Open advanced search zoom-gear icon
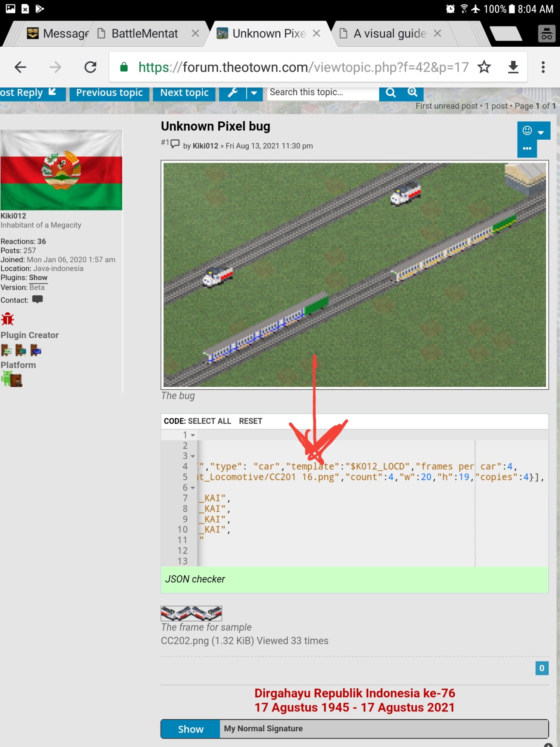Image resolution: width=560 pixels, height=747 pixels. pos(413,93)
